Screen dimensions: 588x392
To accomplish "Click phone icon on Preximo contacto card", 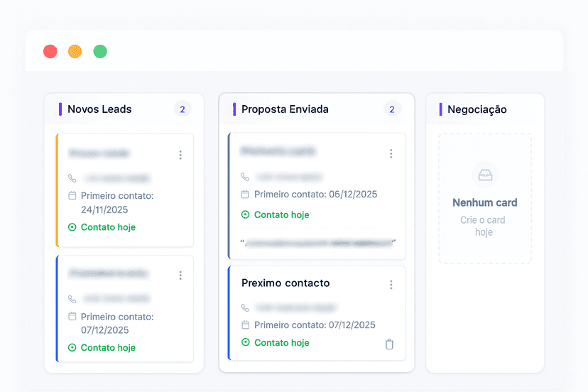I will pyautogui.click(x=246, y=308).
